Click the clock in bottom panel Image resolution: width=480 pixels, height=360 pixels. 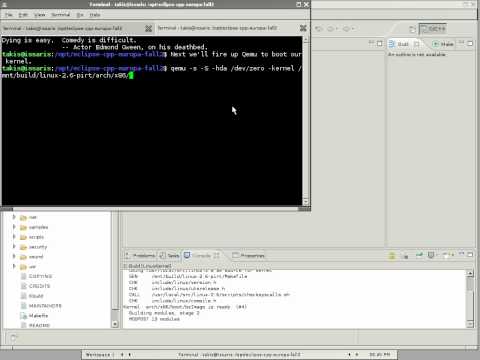click(x=380, y=355)
